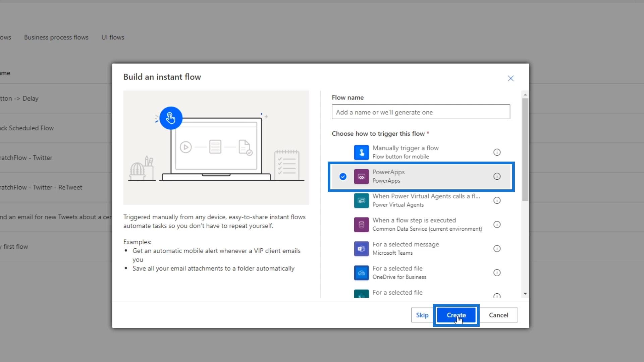Select the For a selected message trigger option

coord(406,248)
